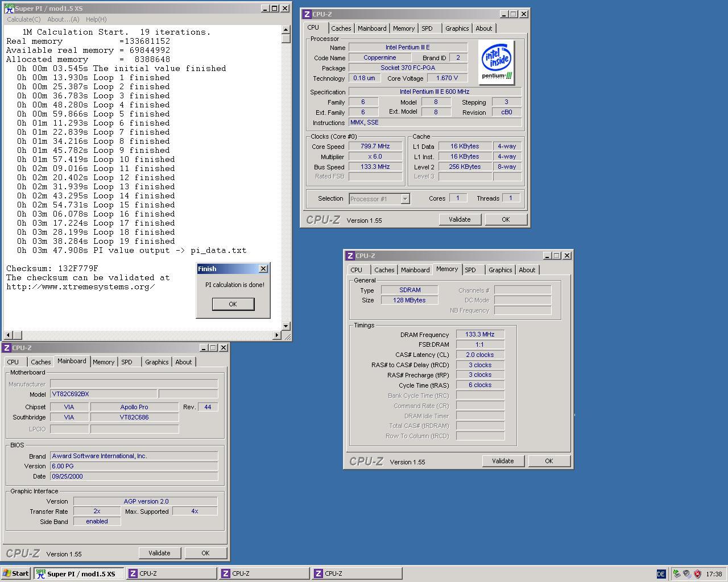Viewport: 728px width, 582px height.
Task: Click the Loop 19 finished line
Action: [96, 241]
